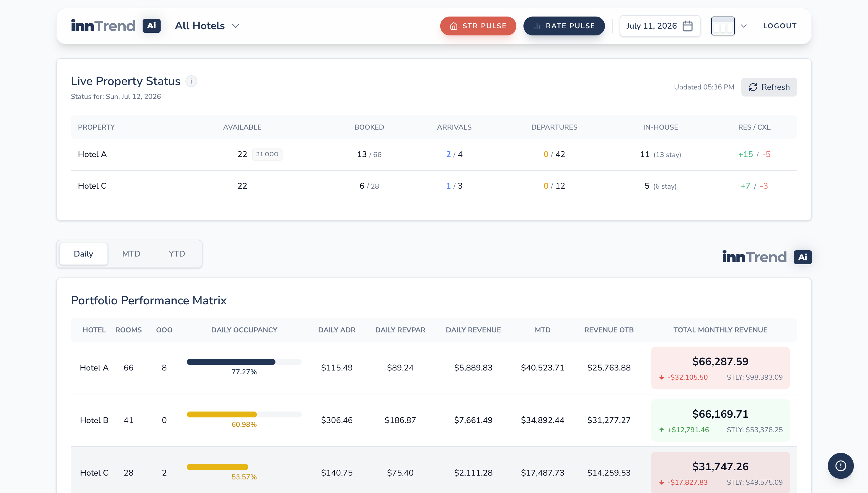868x493 pixels.
Task: Click the Ai badge next to header logo
Action: [151, 26]
